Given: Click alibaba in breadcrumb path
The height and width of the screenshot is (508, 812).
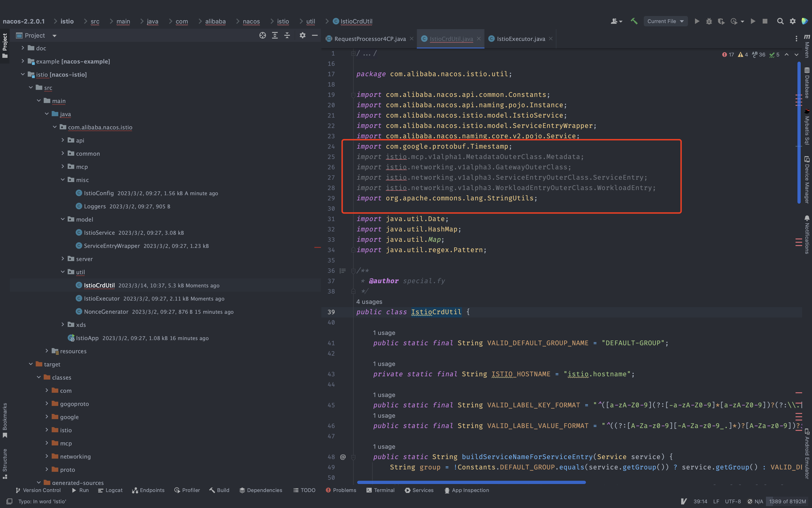Looking at the screenshot, I should [x=215, y=21].
